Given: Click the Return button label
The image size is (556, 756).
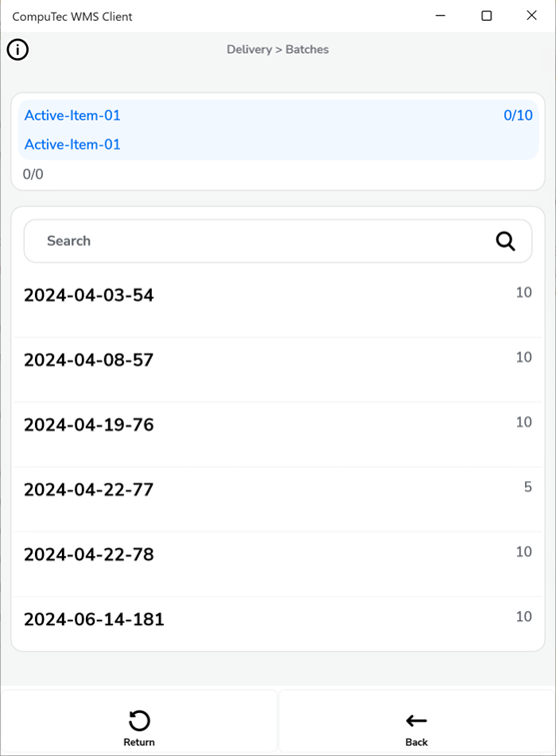Looking at the screenshot, I should point(139,742).
